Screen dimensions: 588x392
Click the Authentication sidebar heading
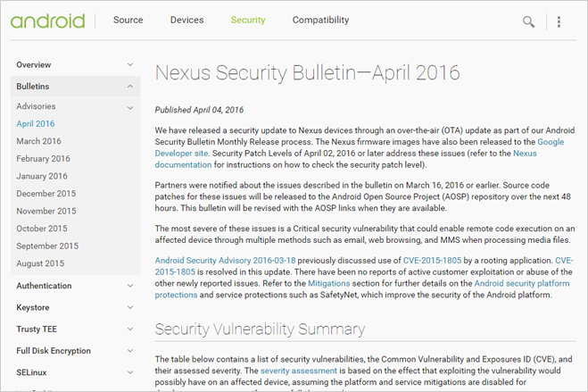pyautogui.click(x=44, y=286)
